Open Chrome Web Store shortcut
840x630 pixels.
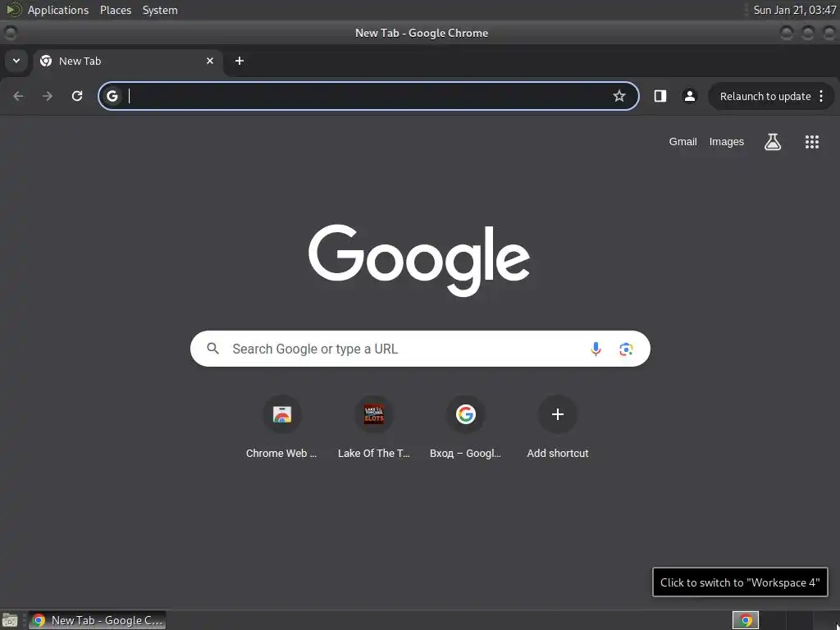[x=281, y=427]
